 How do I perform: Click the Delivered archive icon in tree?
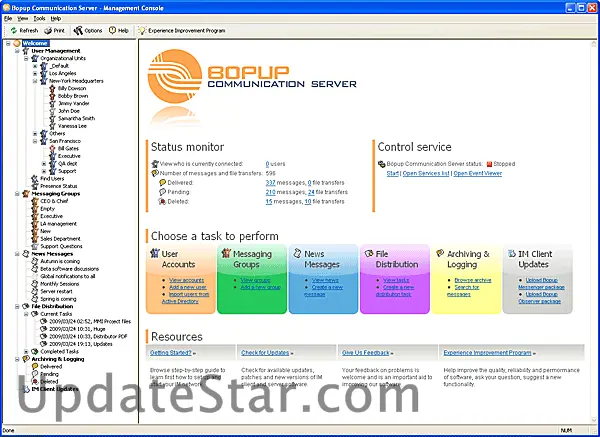35,367
